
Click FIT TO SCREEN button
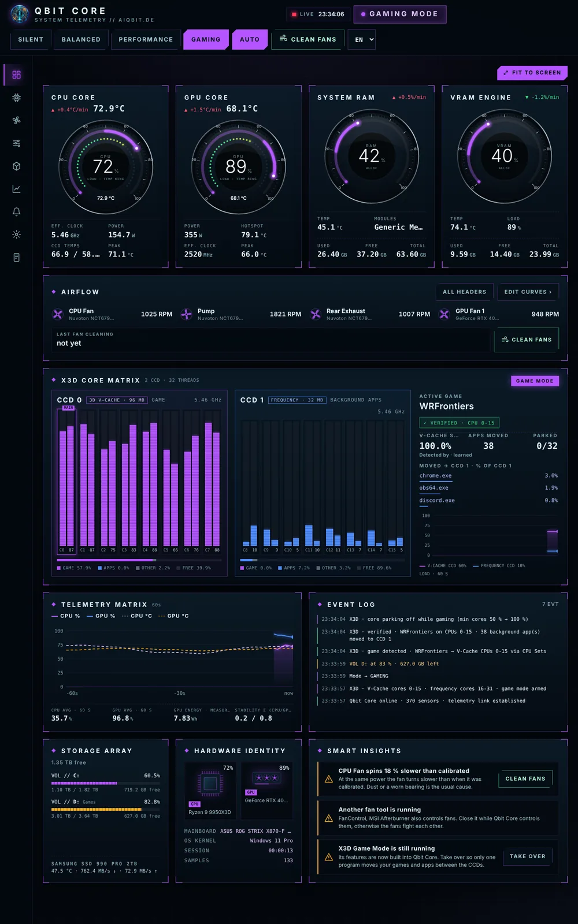pos(532,73)
